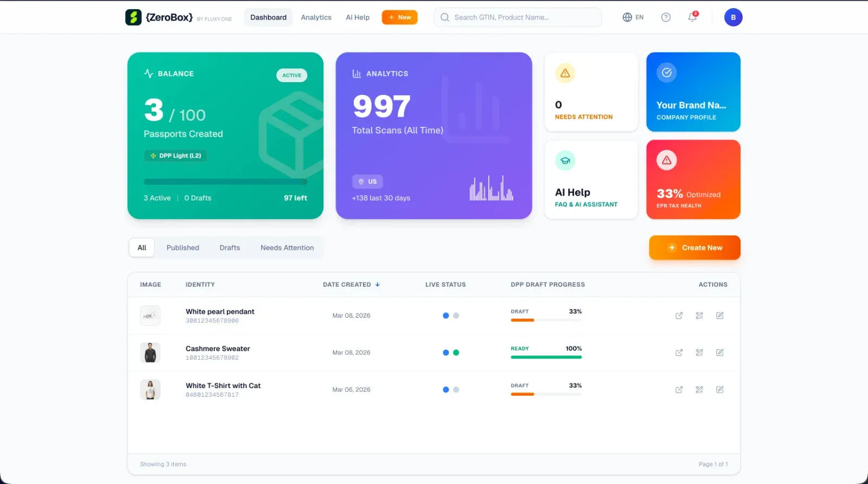Open Cashmere Sweater external link icon

679,352
